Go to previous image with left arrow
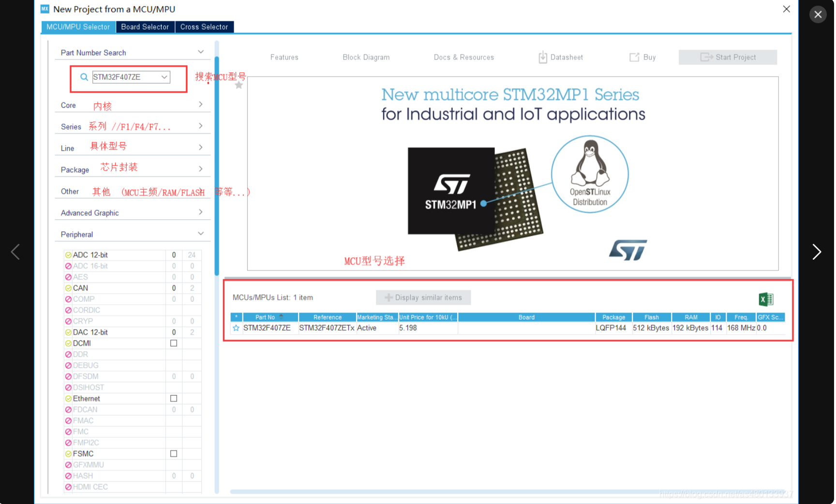Viewport: 836px width, 504px height. pos(15,252)
